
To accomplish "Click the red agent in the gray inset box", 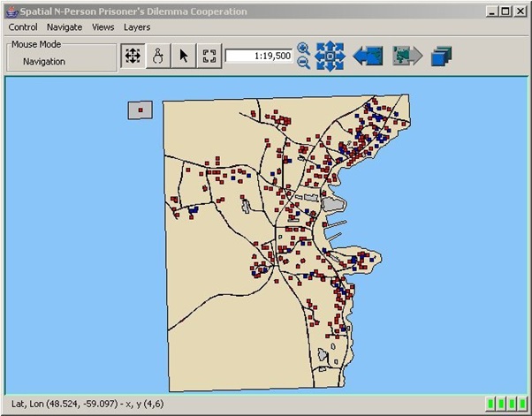I will (x=141, y=110).
